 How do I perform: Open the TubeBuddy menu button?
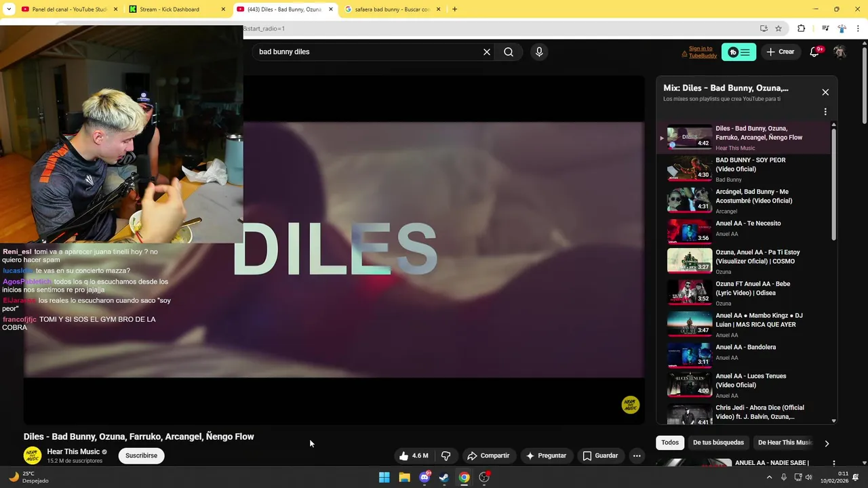pyautogui.click(x=738, y=52)
